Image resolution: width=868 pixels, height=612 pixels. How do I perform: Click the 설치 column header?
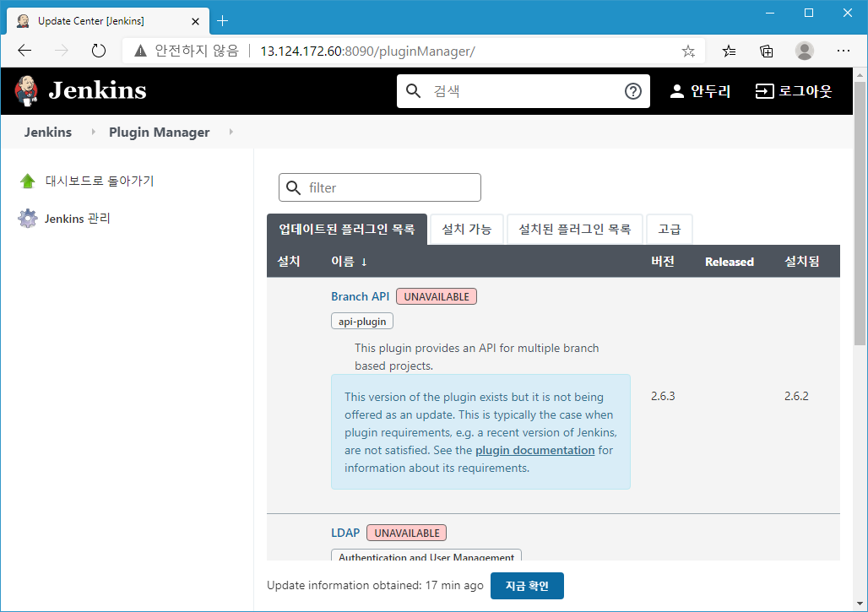289,261
